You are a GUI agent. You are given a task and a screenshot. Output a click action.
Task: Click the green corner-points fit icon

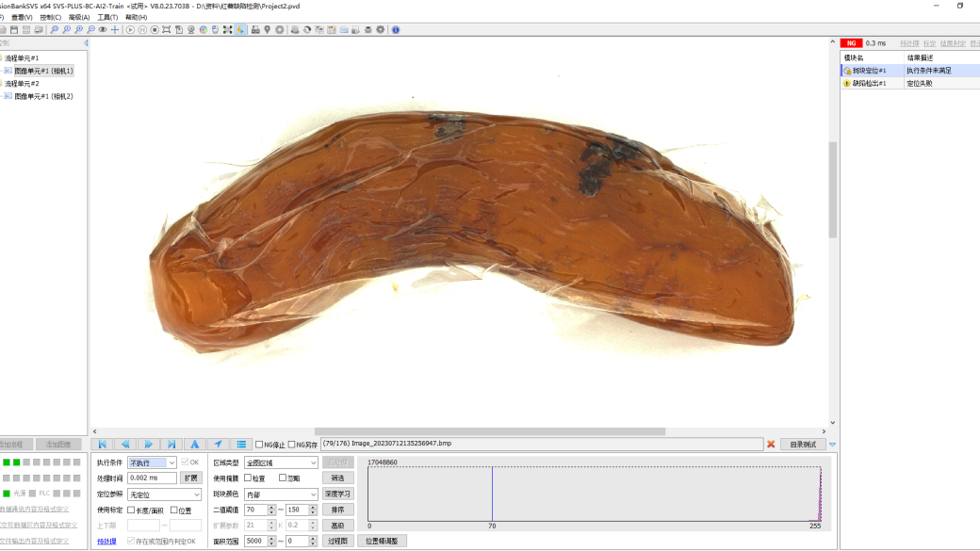tap(227, 29)
